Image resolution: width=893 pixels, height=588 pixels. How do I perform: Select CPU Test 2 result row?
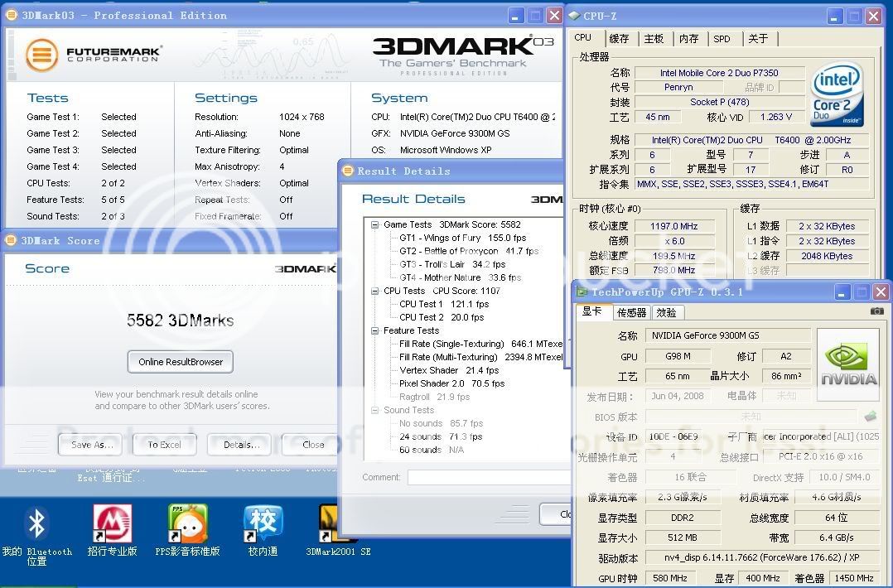(442, 318)
